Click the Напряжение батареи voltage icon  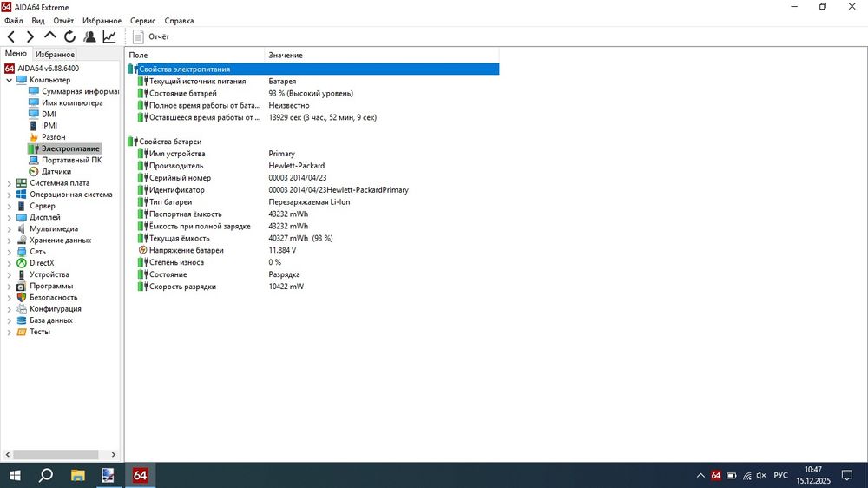[143, 250]
